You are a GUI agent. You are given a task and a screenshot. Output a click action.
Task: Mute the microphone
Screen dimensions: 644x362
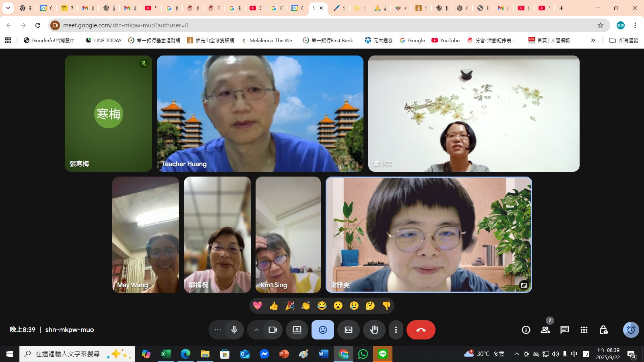[234, 330]
